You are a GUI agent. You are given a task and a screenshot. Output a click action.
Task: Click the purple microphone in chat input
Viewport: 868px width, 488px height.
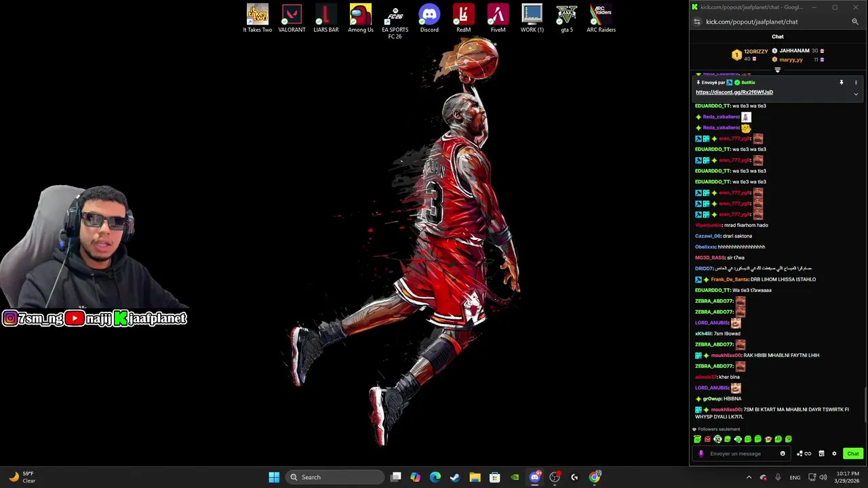701,453
